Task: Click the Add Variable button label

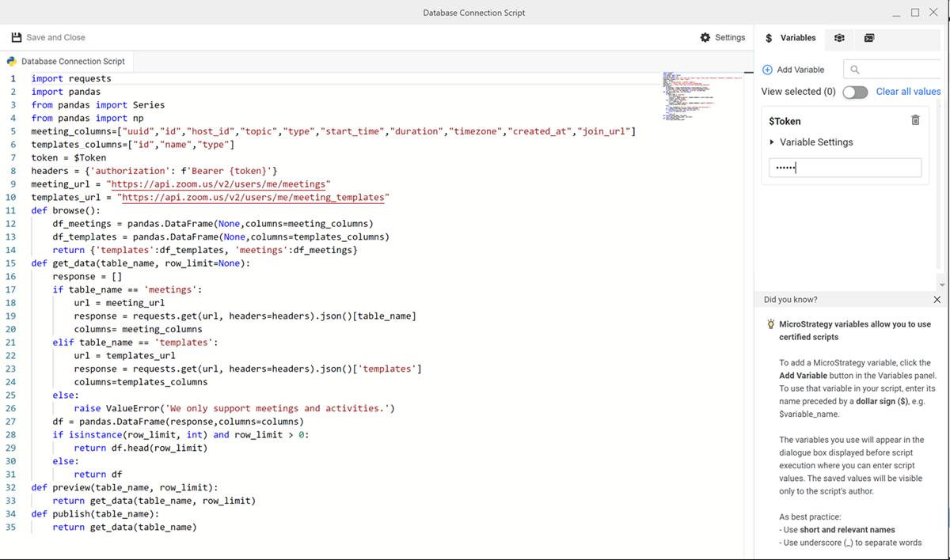Action: [x=800, y=70]
